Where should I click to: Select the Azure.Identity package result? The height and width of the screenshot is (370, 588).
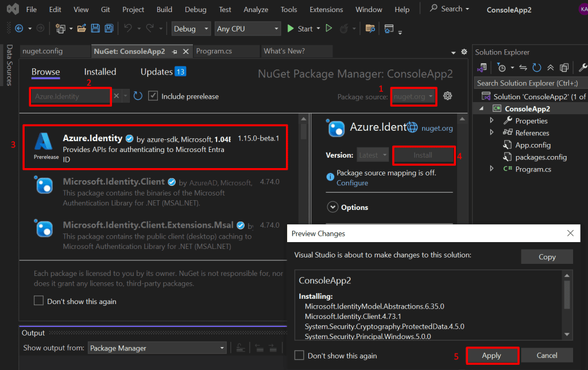tap(155, 146)
